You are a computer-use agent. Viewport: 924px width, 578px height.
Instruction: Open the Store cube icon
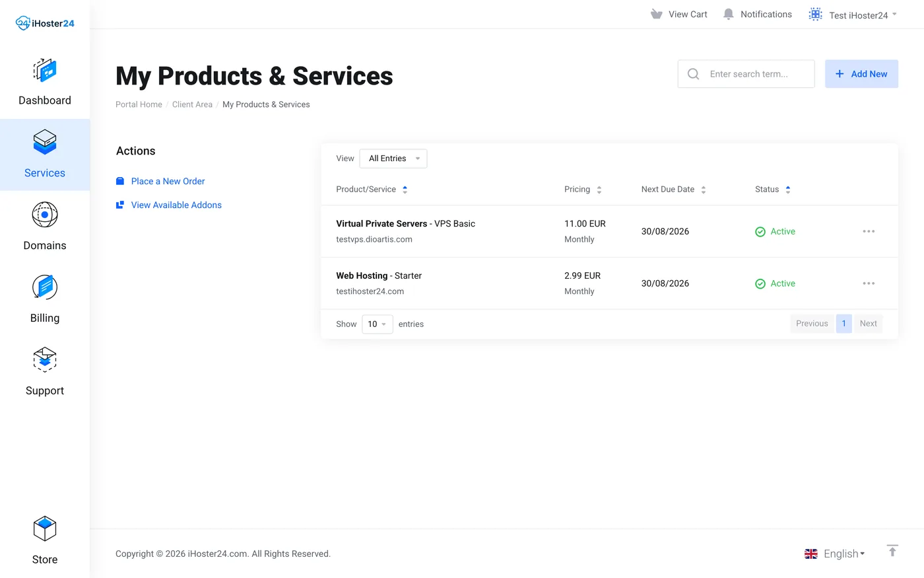coord(45,528)
